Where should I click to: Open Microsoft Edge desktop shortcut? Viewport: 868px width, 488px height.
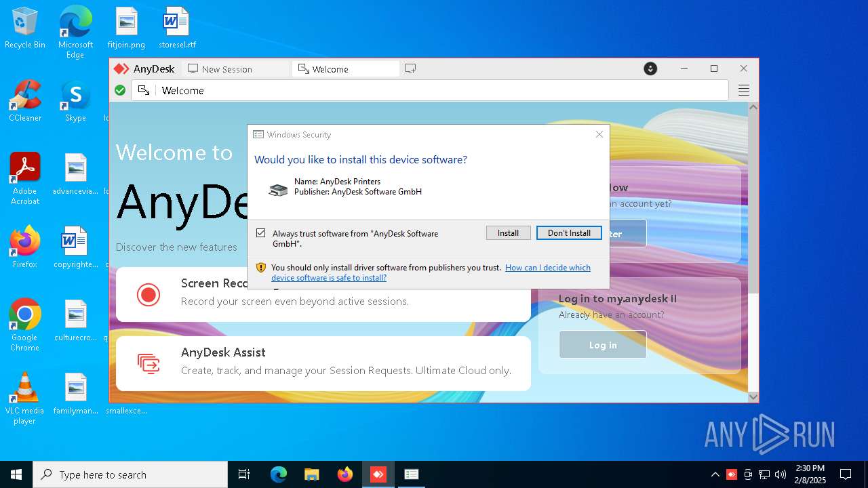[x=75, y=33]
